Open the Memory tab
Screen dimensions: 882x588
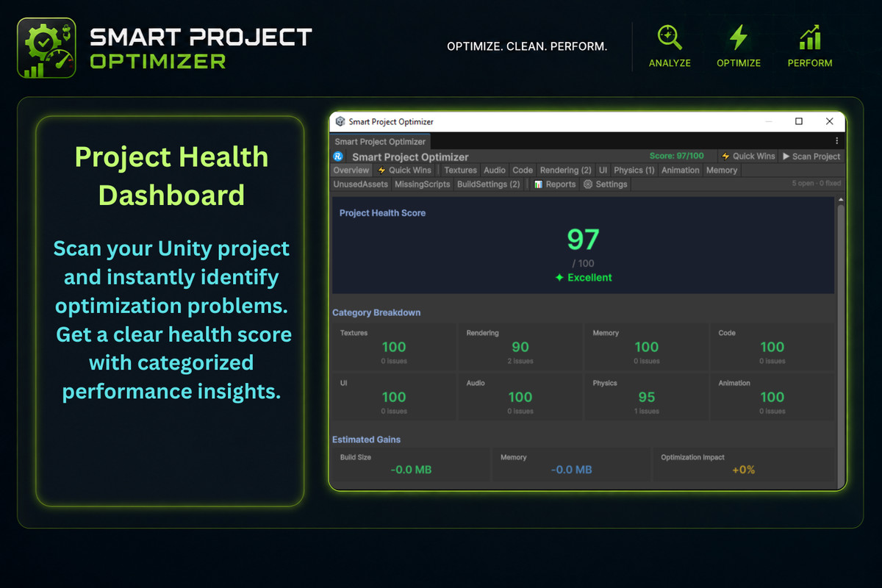[721, 171]
